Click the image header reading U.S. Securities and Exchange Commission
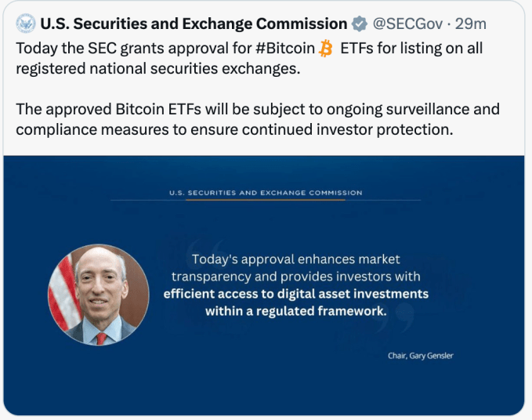This screenshot has width=532, height=420. [x=266, y=193]
